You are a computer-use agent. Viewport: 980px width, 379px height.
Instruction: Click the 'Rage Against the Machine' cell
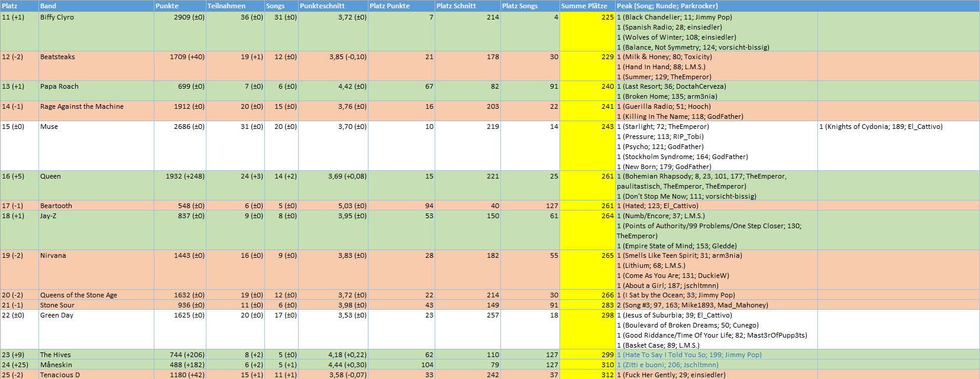click(x=96, y=112)
